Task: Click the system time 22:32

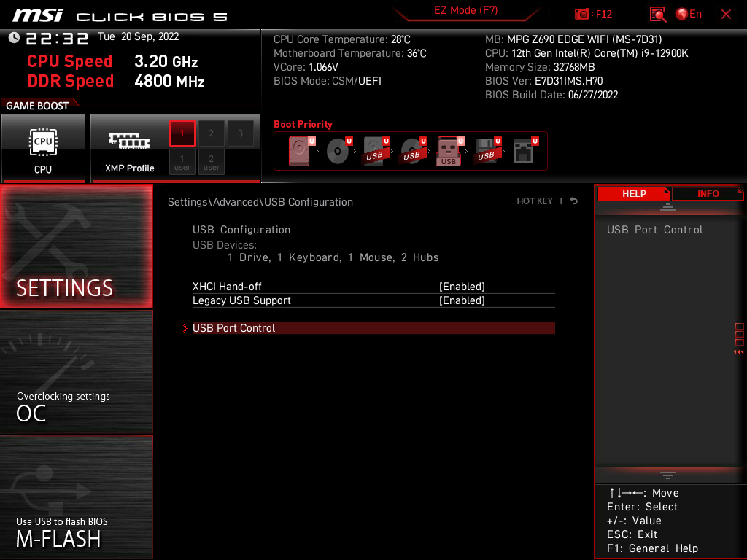Action: click(x=57, y=39)
